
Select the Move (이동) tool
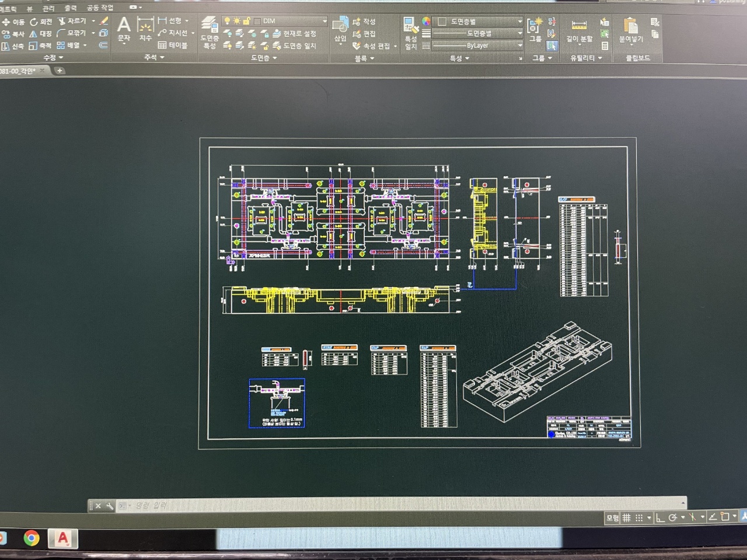click(13, 22)
